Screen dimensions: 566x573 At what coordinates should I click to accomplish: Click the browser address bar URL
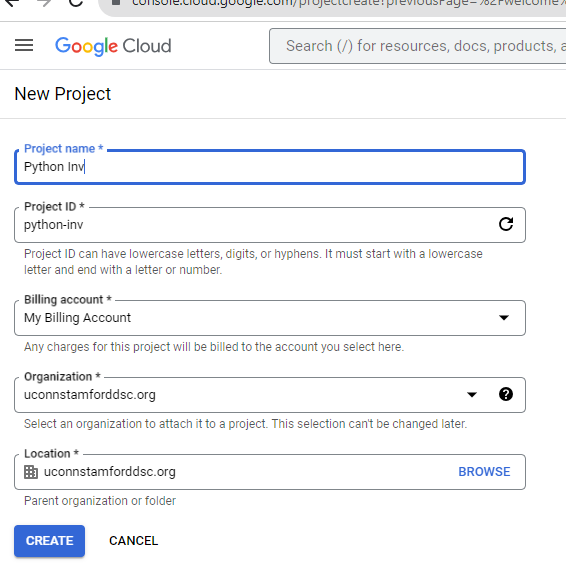click(x=347, y=4)
